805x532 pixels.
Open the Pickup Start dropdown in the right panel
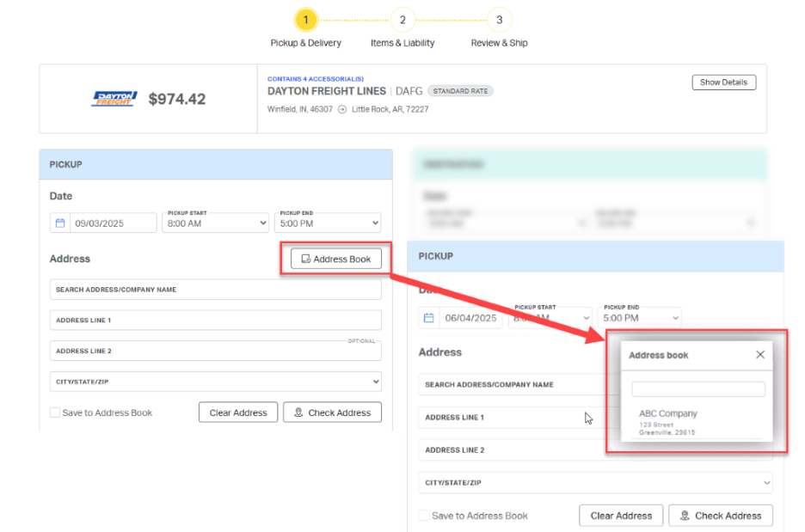(550, 318)
